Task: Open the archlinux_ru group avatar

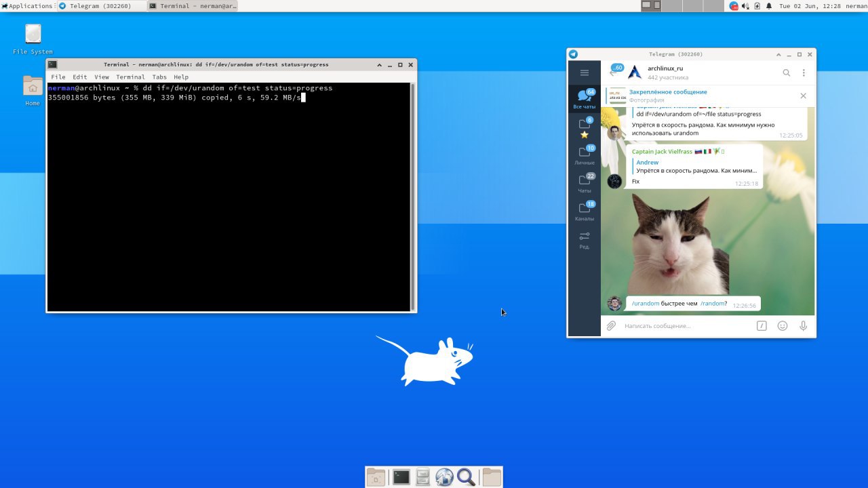Action: [635, 73]
